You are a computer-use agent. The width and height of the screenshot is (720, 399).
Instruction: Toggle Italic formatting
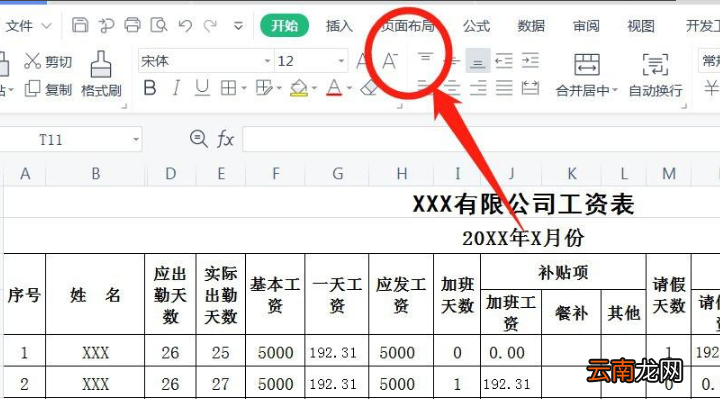176,88
